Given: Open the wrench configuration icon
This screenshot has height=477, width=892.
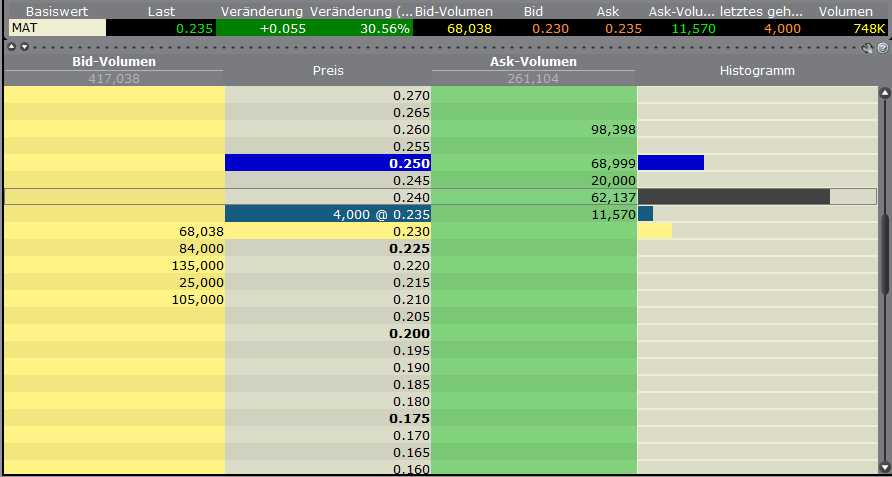Looking at the screenshot, I should tap(867, 47).
